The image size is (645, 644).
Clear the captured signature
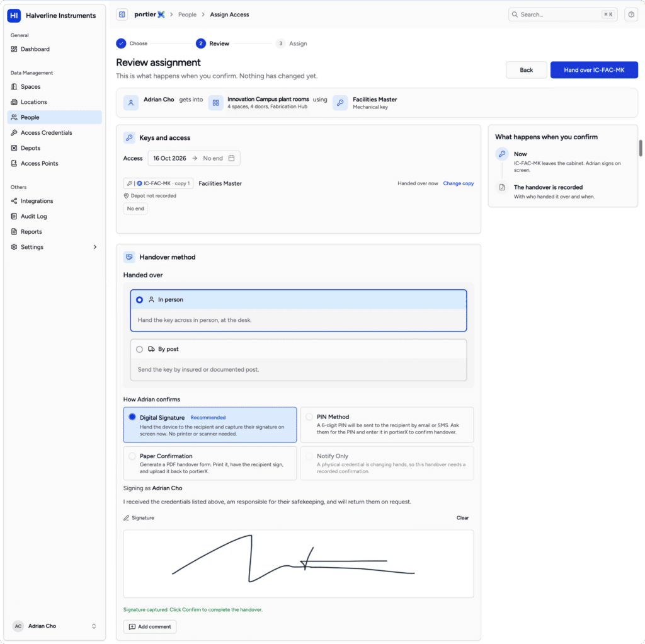tap(462, 518)
